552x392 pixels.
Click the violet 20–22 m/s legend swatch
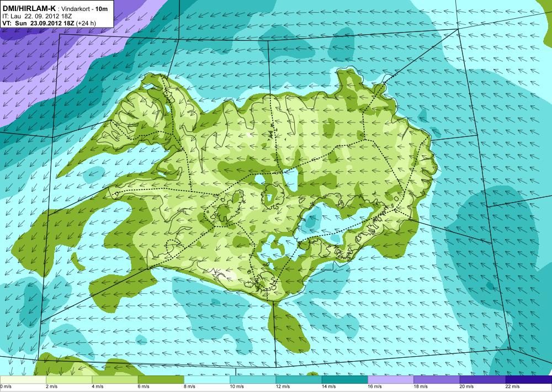point(482,380)
